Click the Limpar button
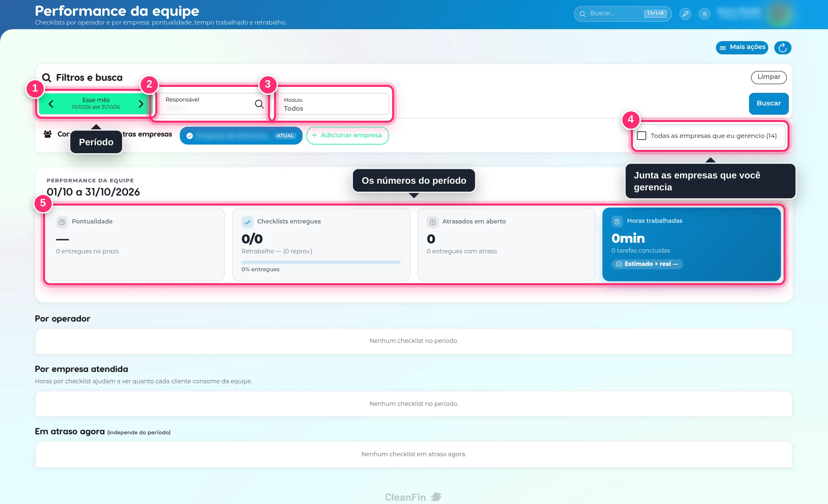The width and height of the screenshot is (828, 504). [769, 77]
